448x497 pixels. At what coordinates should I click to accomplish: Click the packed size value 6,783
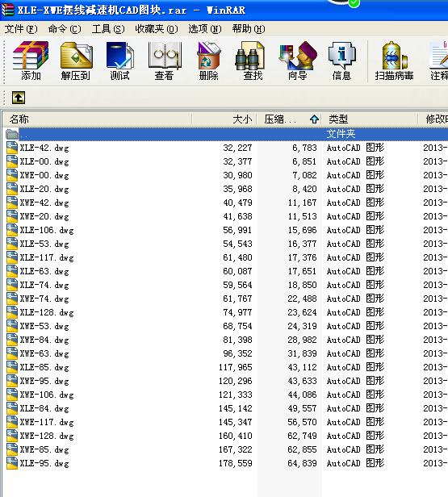point(304,148)
